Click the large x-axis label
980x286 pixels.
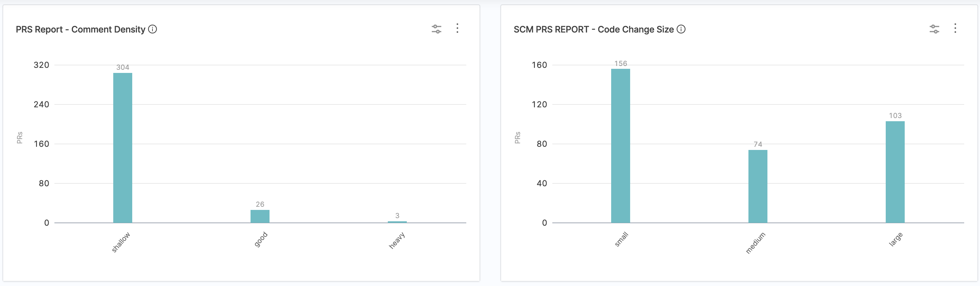coord(895,239)
